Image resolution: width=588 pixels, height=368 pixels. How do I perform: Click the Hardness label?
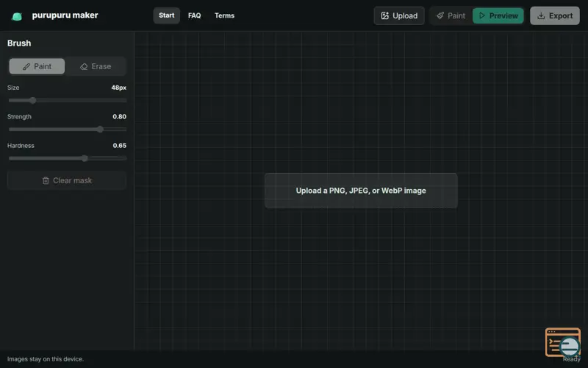[x=21, y=145]
